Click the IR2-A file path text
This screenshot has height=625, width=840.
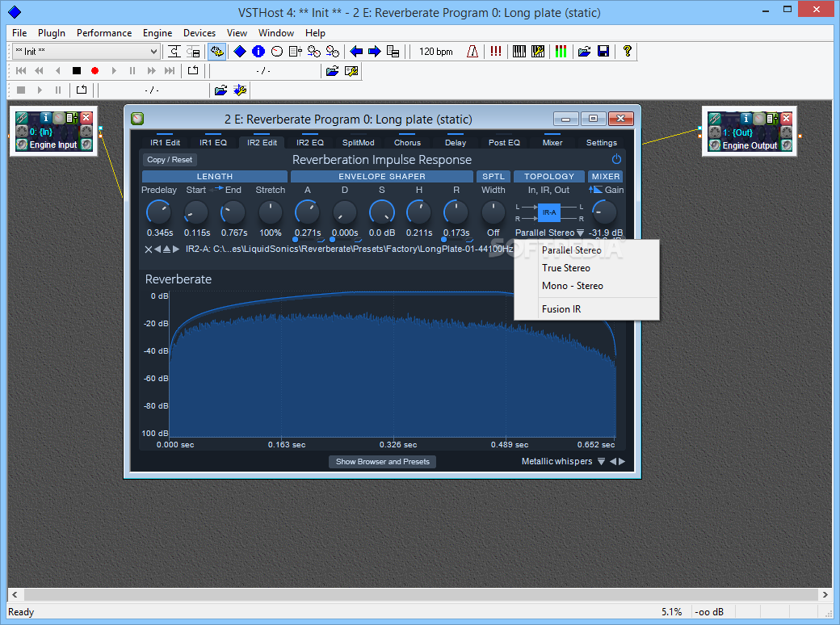point(349,249)
